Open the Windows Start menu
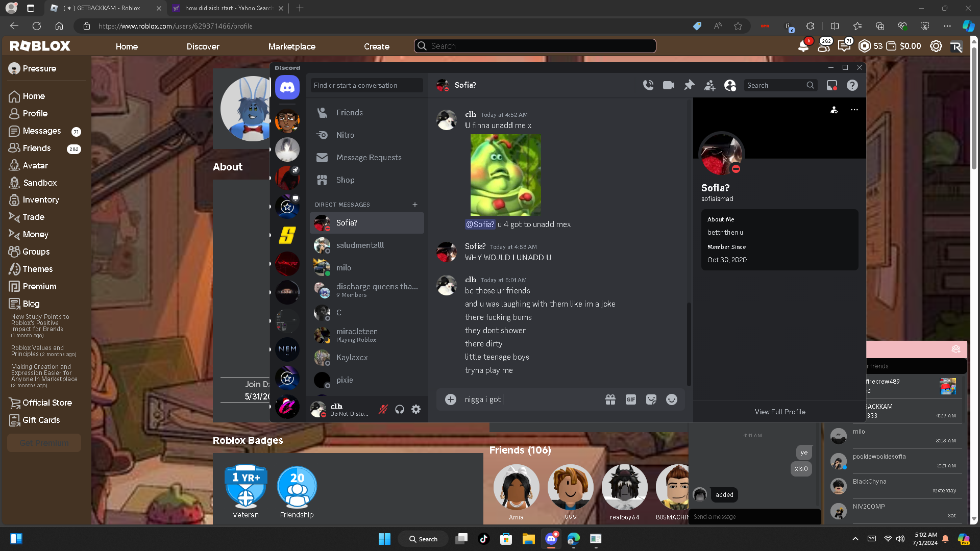 tap(384, 539)
